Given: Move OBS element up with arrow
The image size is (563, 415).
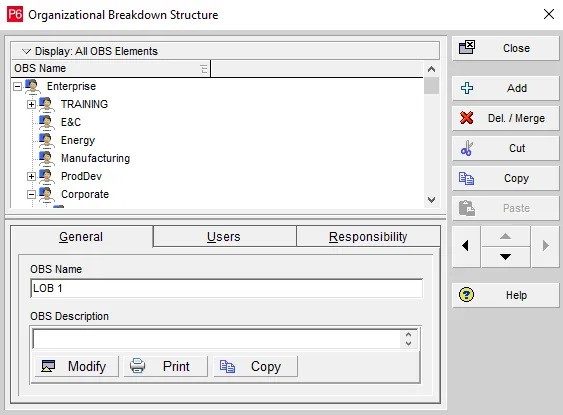Looking at the screenshot, I should 506,236.
